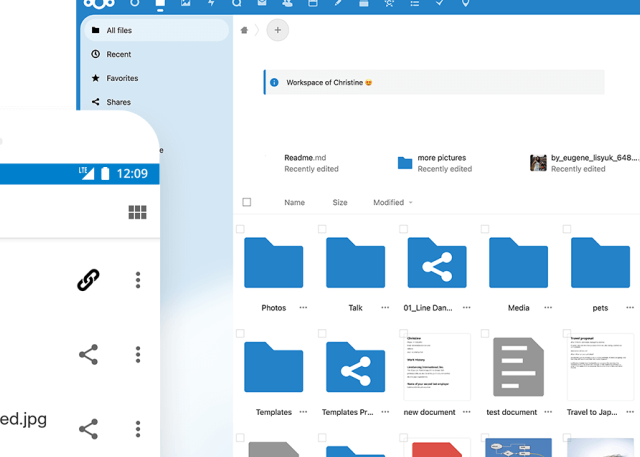Tap the three-dot menu in the ed.jpg row
Screen dimensions: 640x457
(x=138, y=429)
